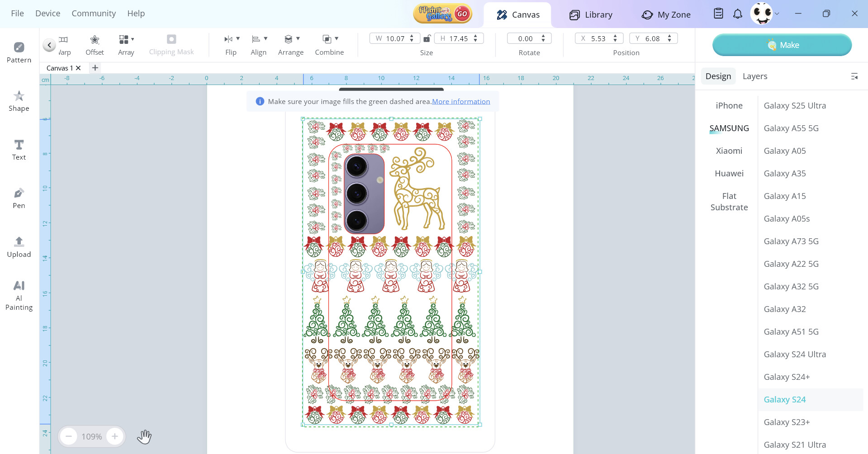This screenshot has width=868, height=454.
Task: Open the AI Painting tool
Action: point(19,295)
